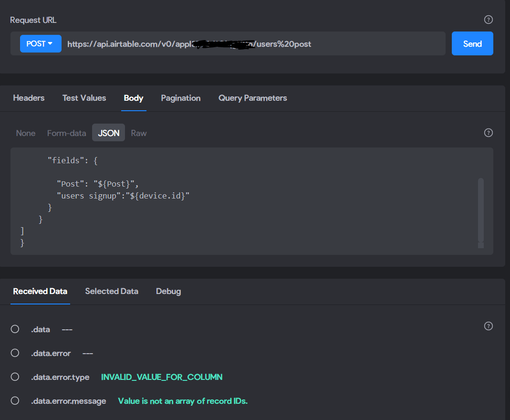Image resolution: width=510 pixels, height=420 pixels.
Task: Click the JSON body scrollbar thumb
Action: (x=481, y=210)
